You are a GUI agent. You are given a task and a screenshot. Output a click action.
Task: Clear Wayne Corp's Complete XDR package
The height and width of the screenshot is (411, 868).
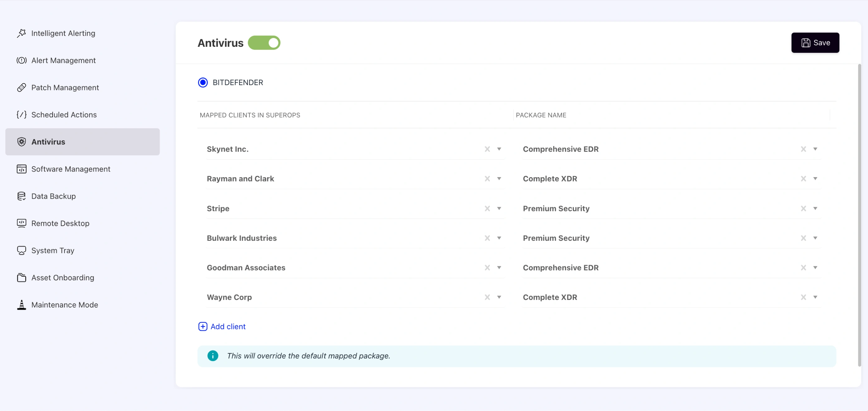[803, 297]
